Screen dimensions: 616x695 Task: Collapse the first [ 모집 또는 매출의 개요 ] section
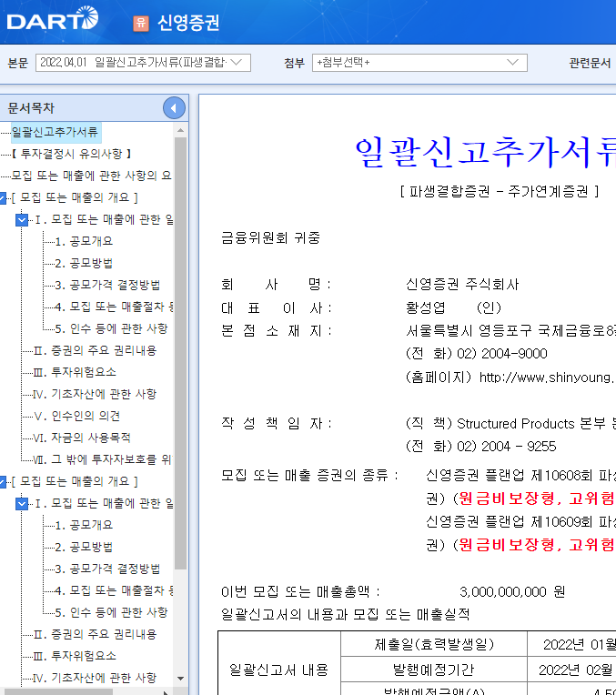click(x=3, y=197)
